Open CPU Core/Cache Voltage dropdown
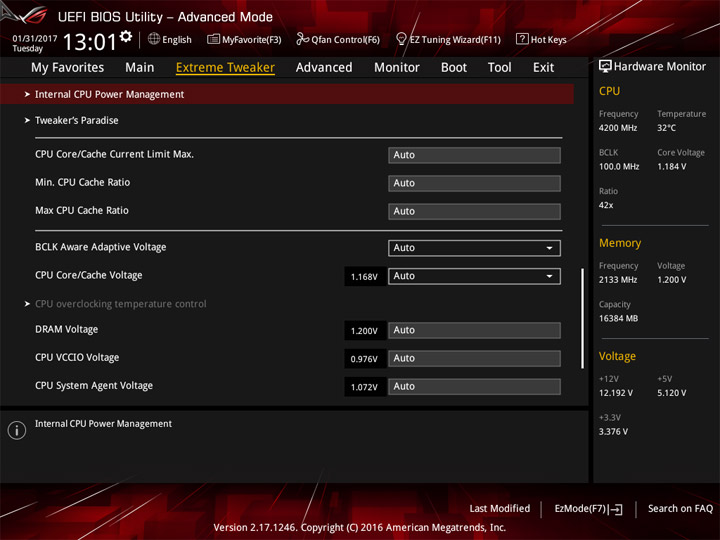720x540 pixels. click(x=474, y=276)
